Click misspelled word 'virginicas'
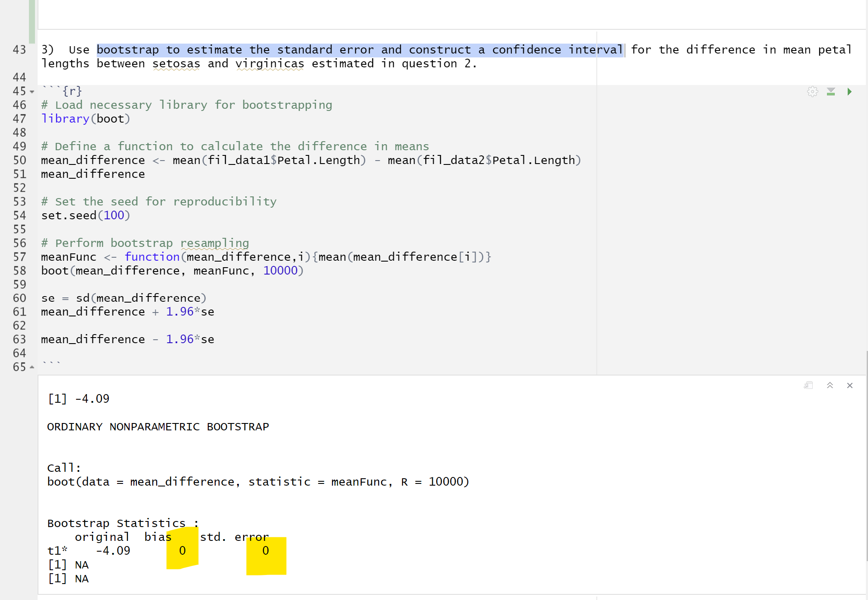868x600 pixels. tap(270, 64)
